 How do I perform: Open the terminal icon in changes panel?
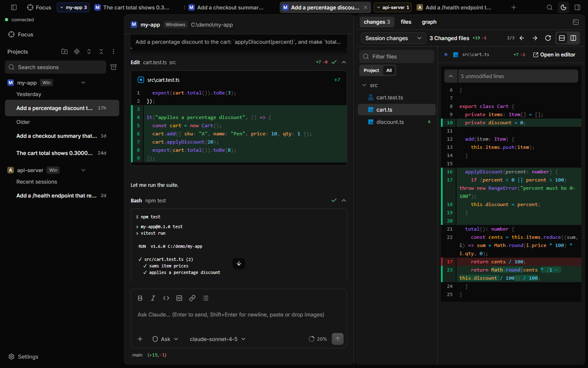coord(576,22)
